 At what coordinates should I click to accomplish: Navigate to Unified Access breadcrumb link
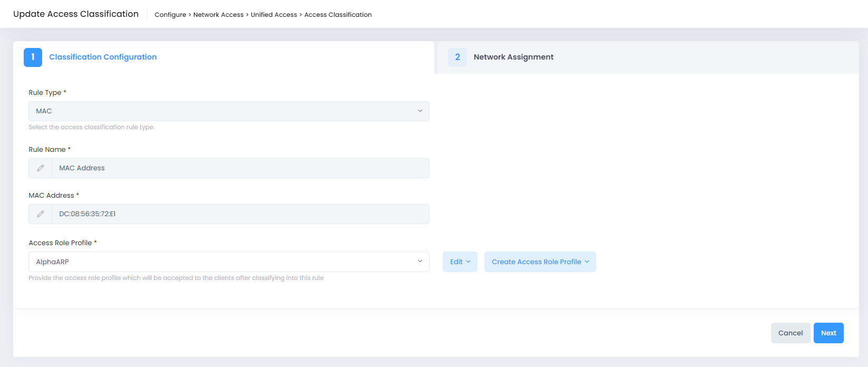point(274,15)
